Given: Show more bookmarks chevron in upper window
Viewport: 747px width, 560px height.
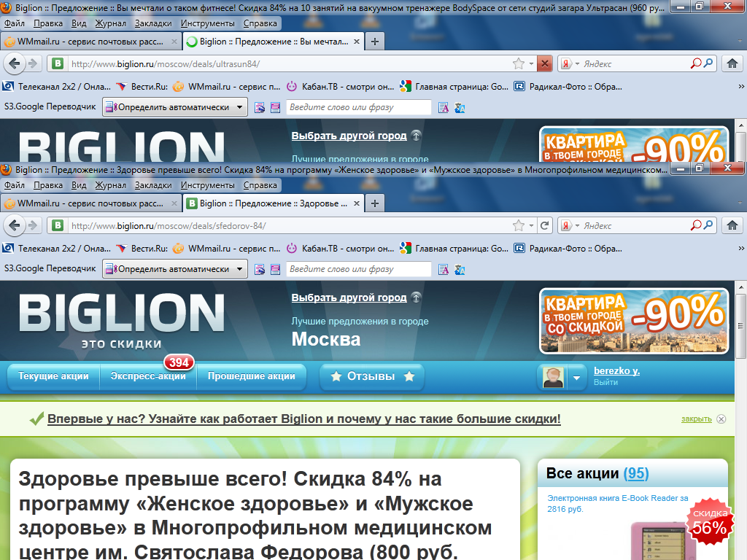Looking at the screenshot, I should [x=741, y=86].
